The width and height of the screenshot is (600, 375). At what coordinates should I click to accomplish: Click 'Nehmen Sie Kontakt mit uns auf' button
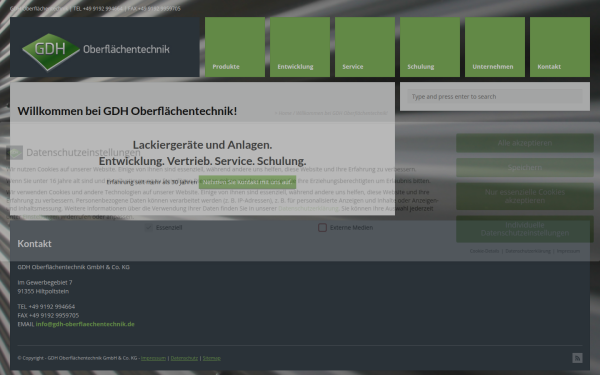point(247,182)
